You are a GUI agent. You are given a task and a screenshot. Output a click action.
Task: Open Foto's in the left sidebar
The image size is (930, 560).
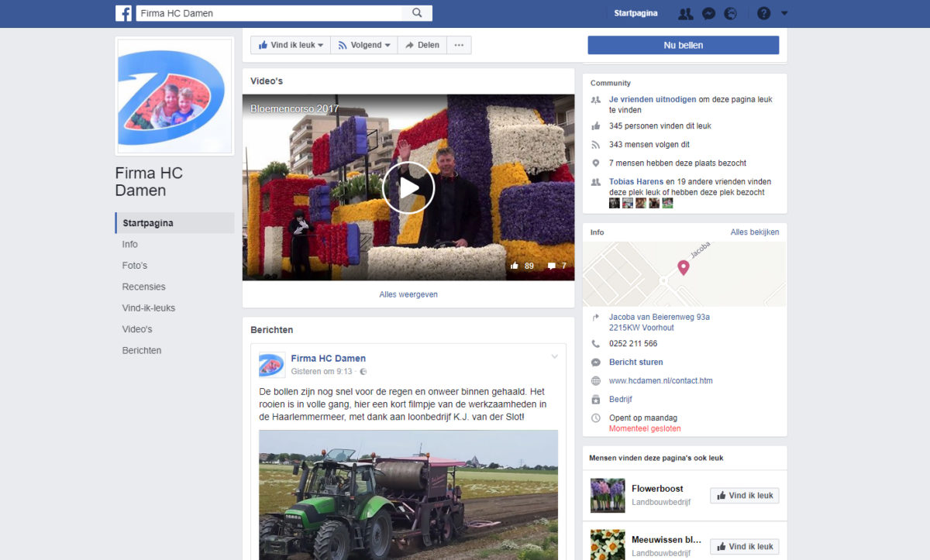tap(135, 266)
